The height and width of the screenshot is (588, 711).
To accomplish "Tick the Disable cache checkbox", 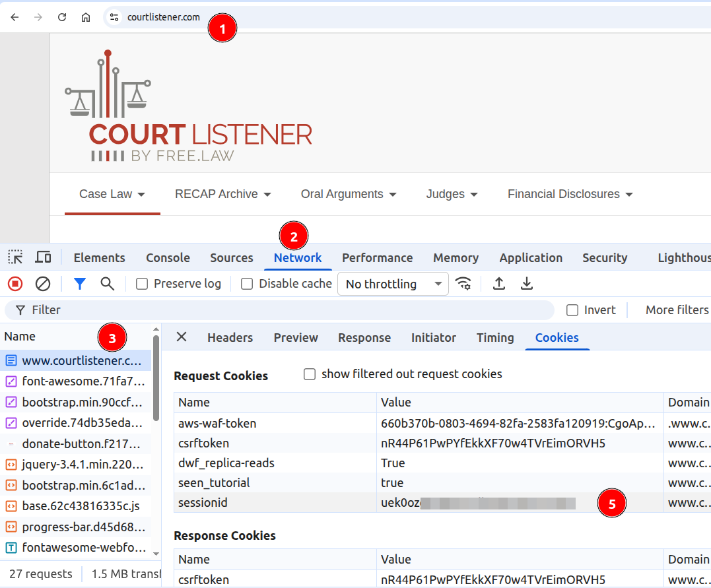I will point(247,284).
